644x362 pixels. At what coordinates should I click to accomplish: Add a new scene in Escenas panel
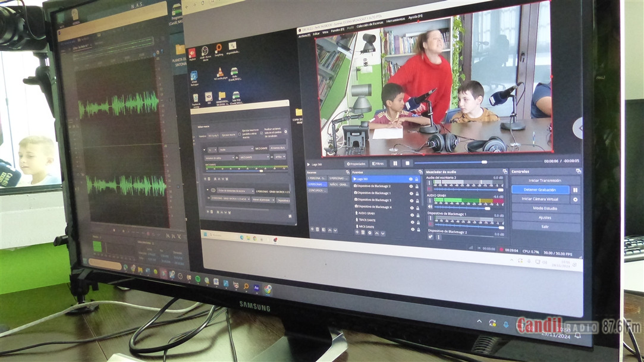(311, 229)
